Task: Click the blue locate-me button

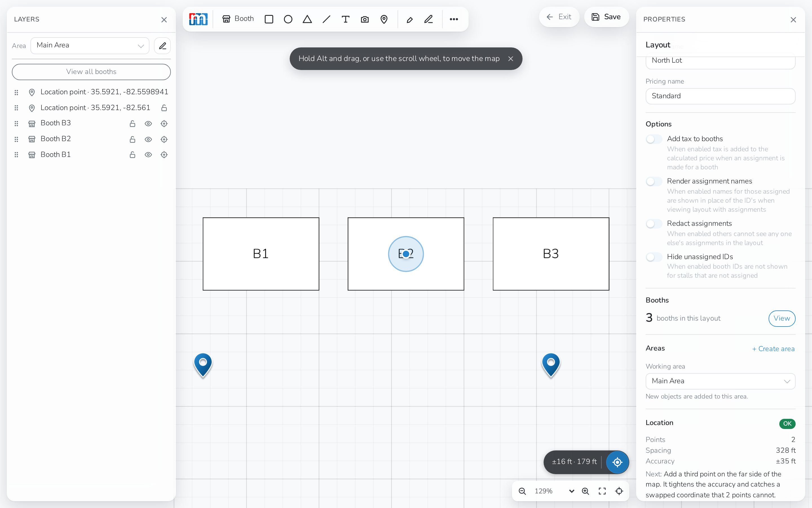Action: tap(617, 462)
